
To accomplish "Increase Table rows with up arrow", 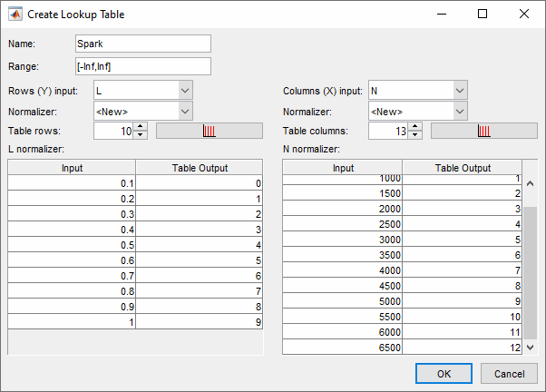I will 141,126.
